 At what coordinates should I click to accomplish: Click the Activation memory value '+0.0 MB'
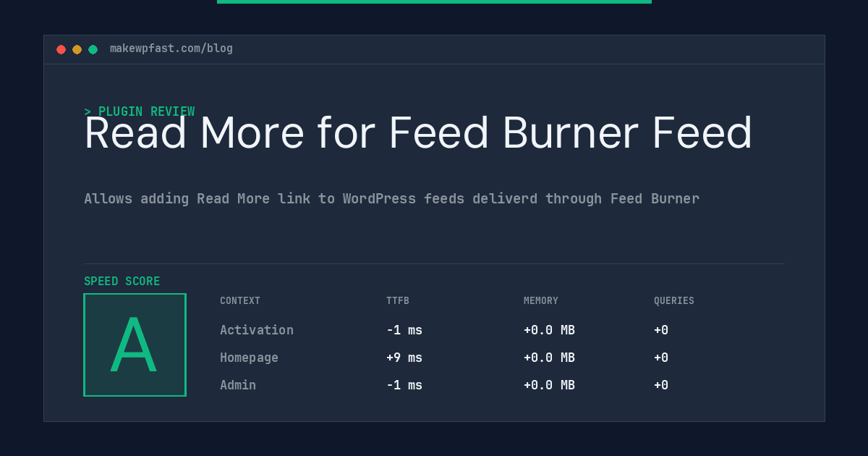tap(549, 330)
